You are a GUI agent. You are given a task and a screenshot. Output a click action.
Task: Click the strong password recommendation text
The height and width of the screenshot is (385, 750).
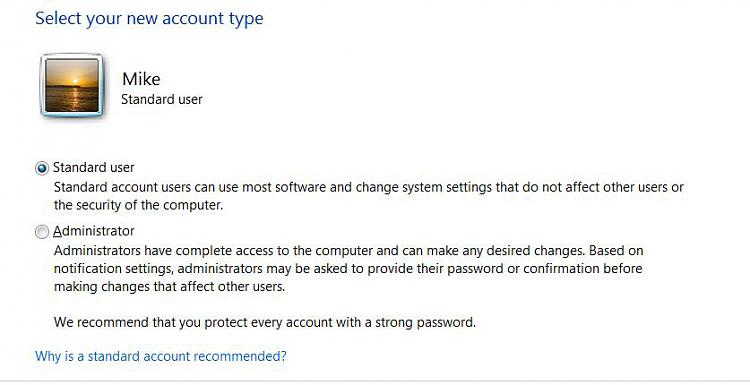(265, 322)
